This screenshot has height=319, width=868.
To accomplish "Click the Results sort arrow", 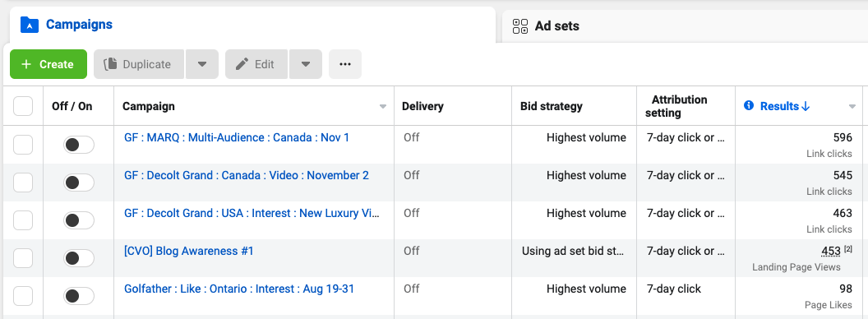I will pyautogui.click(x=806, y=106).
